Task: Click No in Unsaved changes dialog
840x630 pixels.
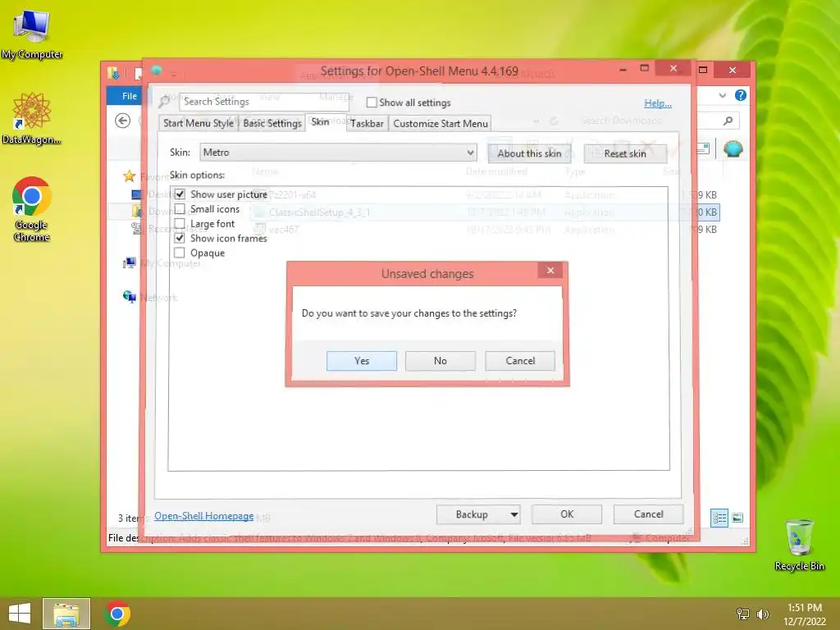Action: click(x=441, y=361)
